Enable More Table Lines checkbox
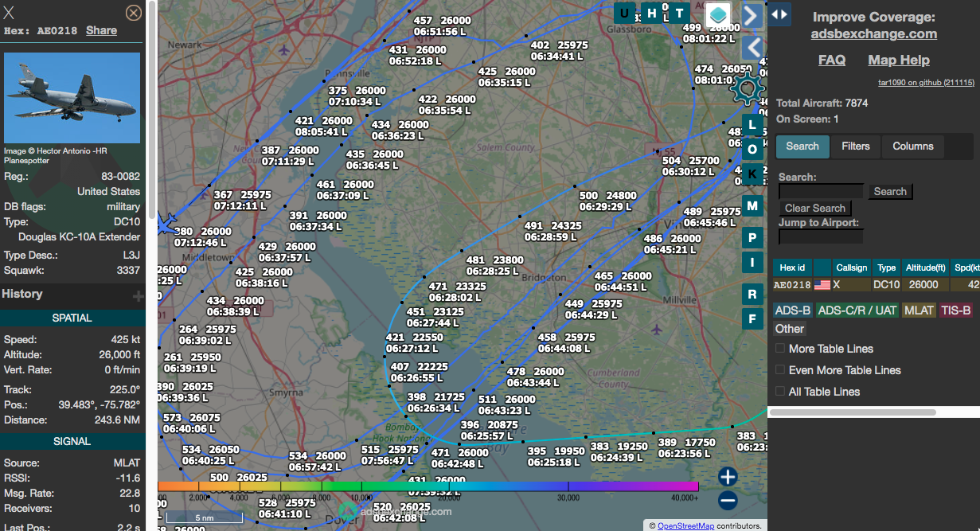980x531 pixels. [781, 349]
